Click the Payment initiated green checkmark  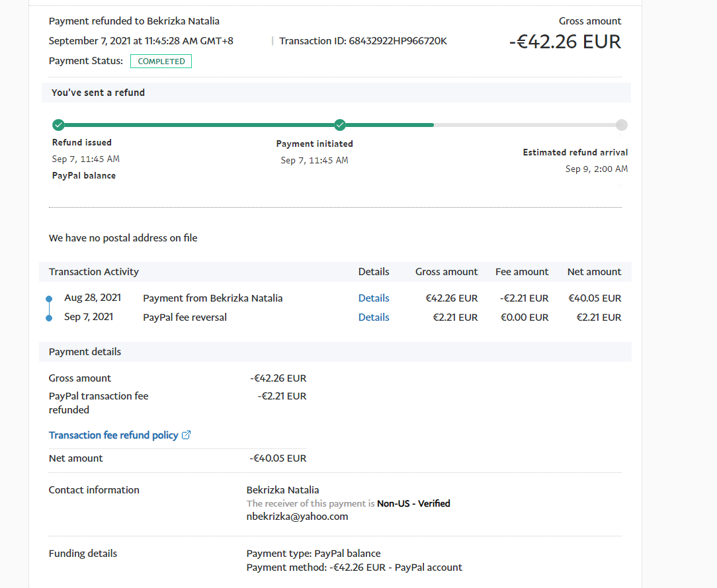[340, 124]
